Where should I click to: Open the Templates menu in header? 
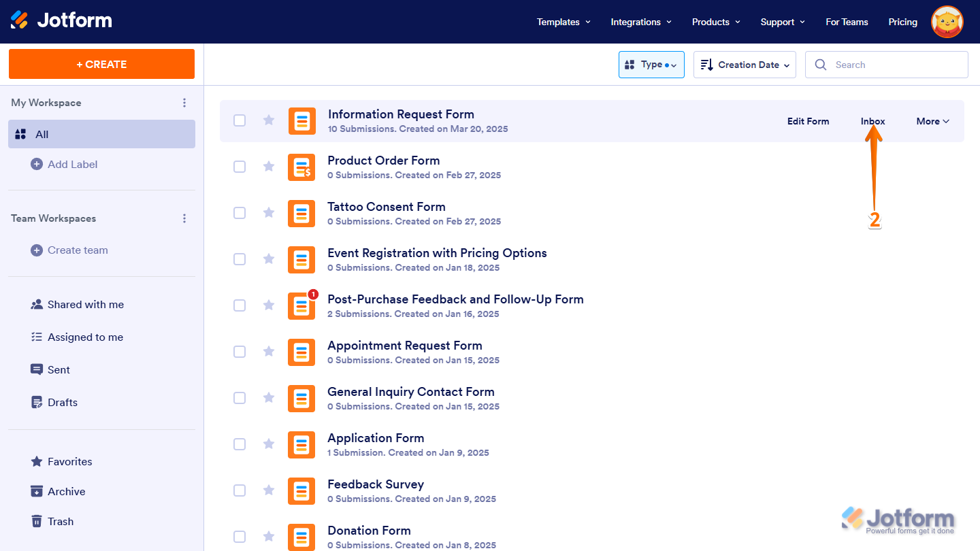[x=563, y=22]
